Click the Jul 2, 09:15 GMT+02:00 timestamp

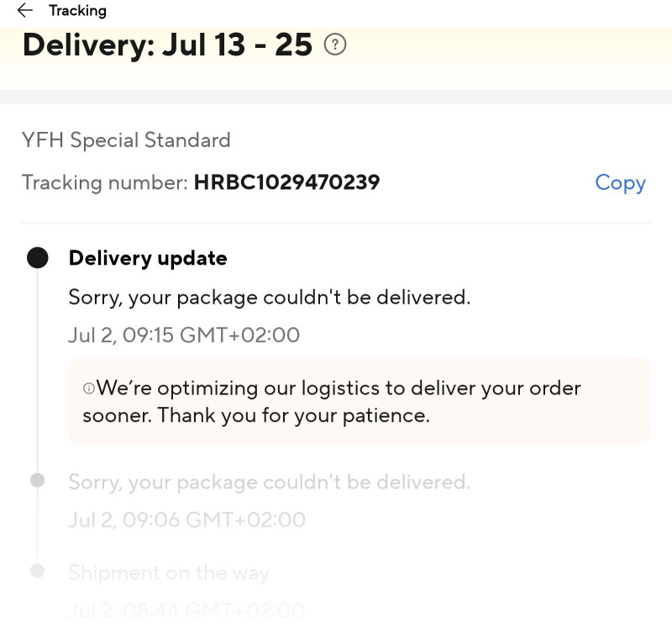coord(184,335)
